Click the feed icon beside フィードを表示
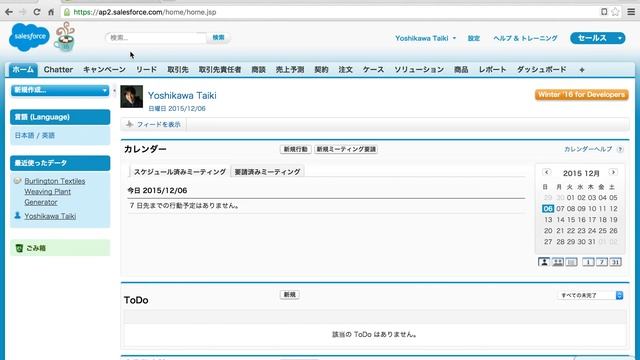 [x=129, y=124]
